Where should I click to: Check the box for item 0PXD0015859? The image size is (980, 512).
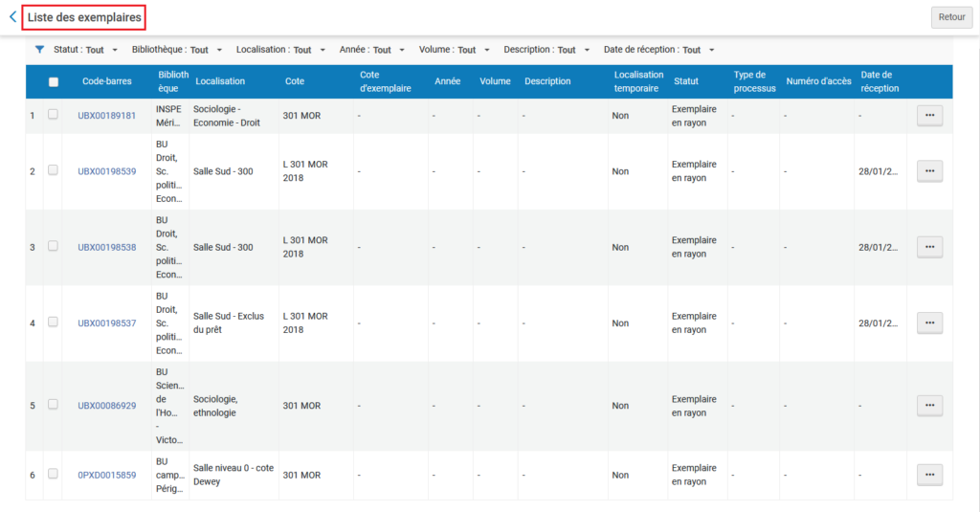point(54,474)
